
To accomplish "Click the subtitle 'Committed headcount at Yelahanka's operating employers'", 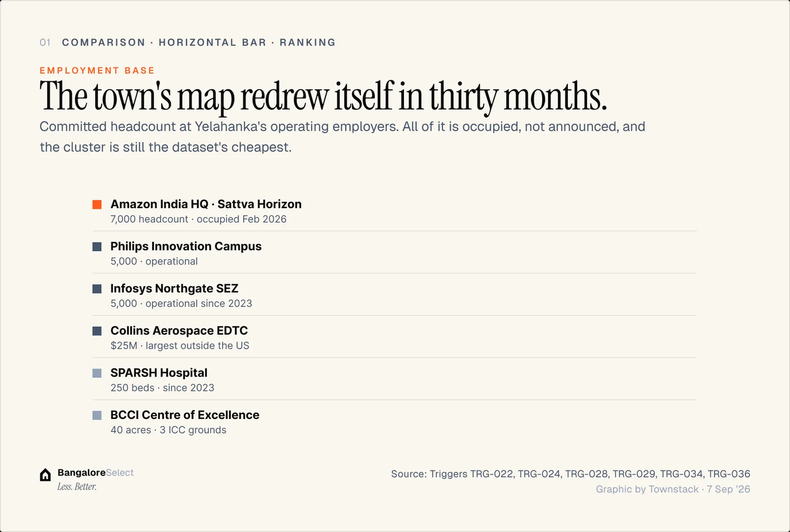I will (x=342, y=137).
